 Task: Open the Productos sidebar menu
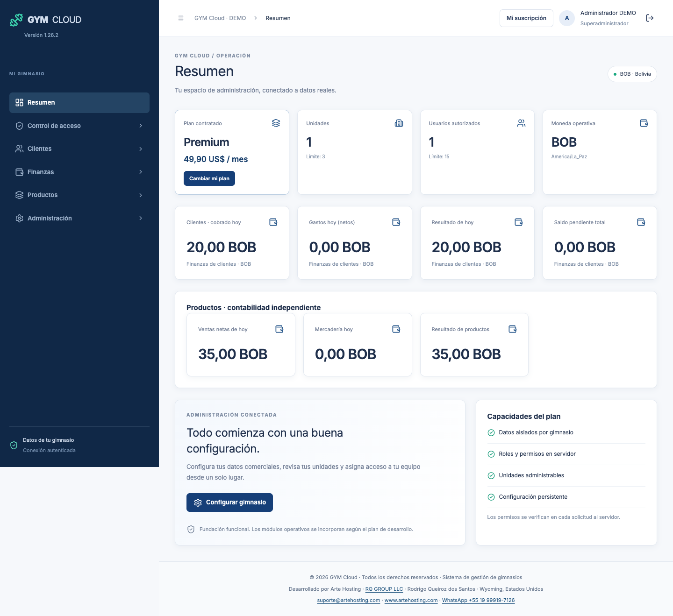79,195
